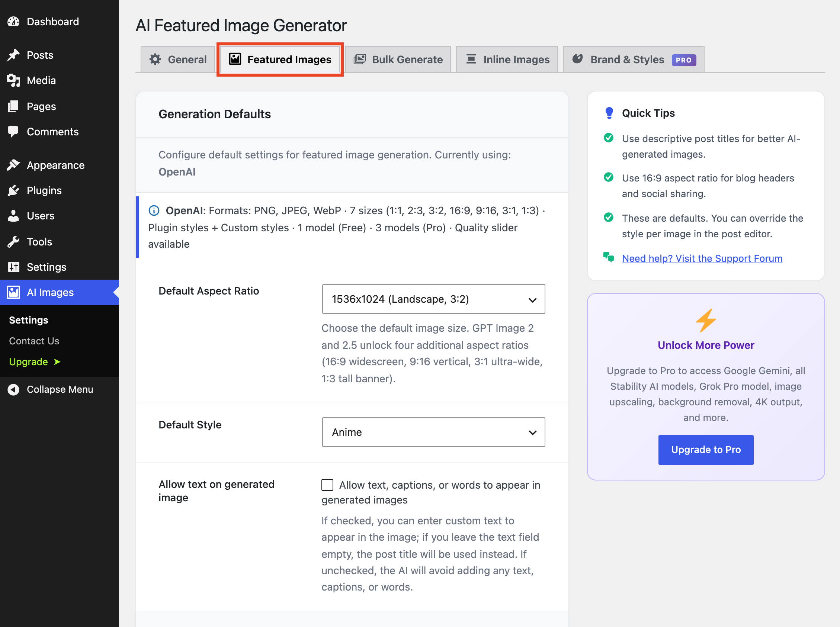Click the Users person icon
This screenshot has width=840, height=627.
click(x=13, y=216)
